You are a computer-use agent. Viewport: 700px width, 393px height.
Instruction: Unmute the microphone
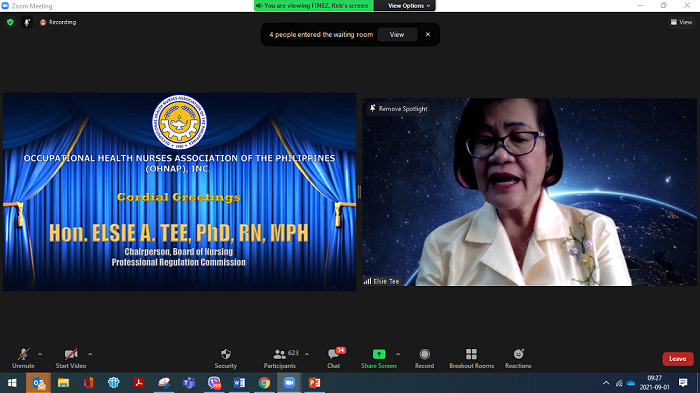(x=23, y=359)
